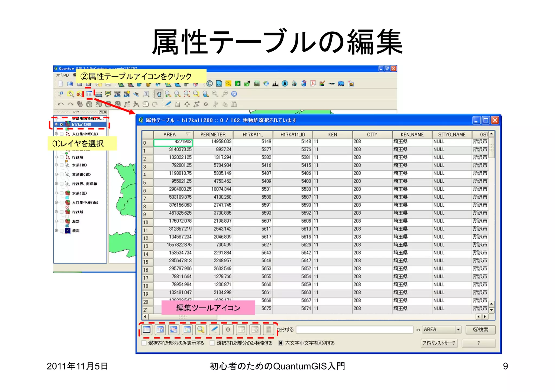Click the Deselect Features tool

(79, 94)
